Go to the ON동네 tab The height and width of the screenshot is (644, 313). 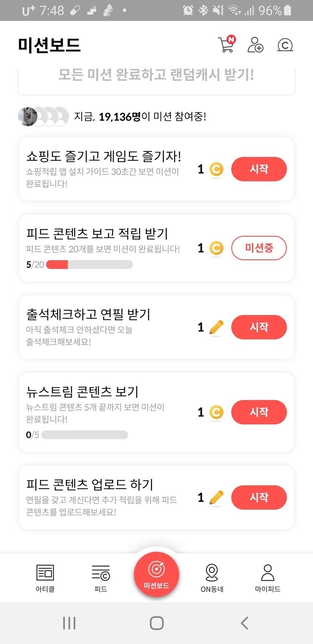coord(212,578)
